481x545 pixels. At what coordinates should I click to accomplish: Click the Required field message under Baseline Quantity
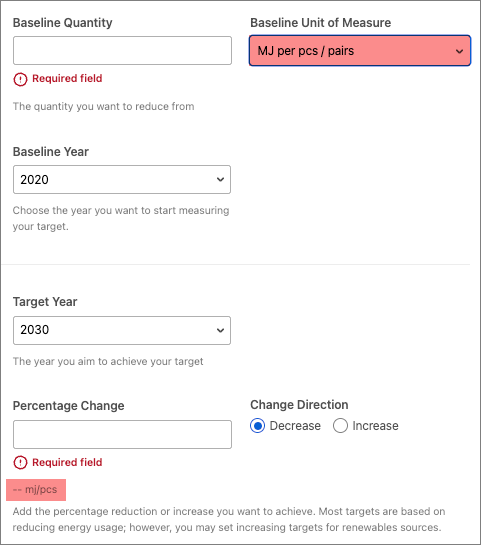(x=67, y=79)
